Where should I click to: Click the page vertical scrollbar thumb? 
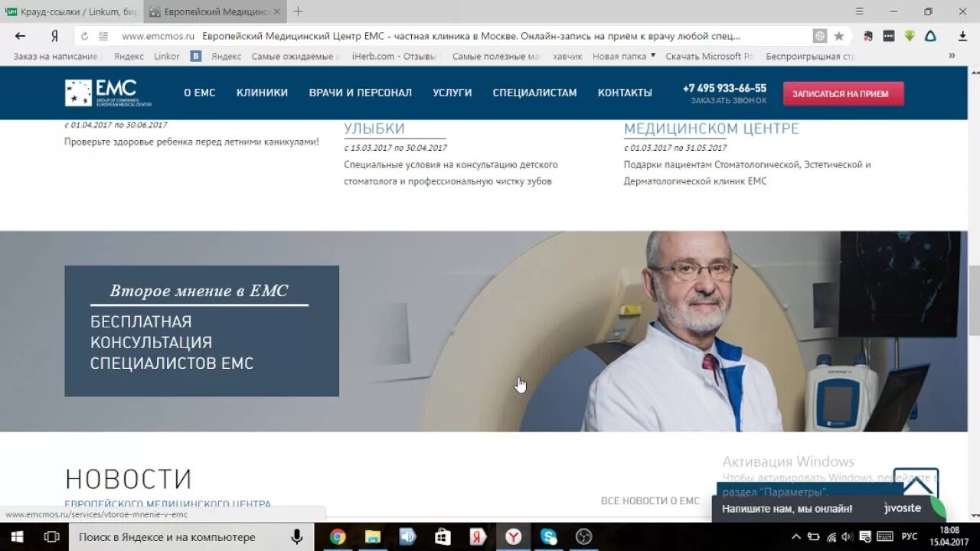tap(974, 300)
